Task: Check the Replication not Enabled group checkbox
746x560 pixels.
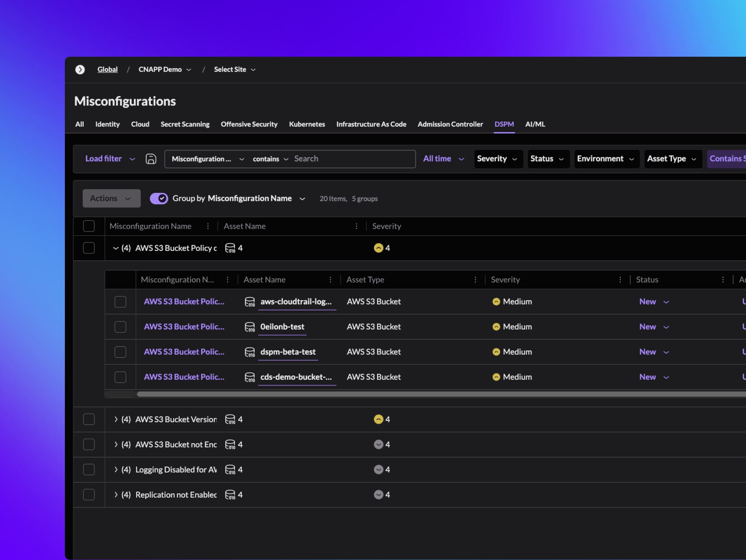Action: point(89,495)
